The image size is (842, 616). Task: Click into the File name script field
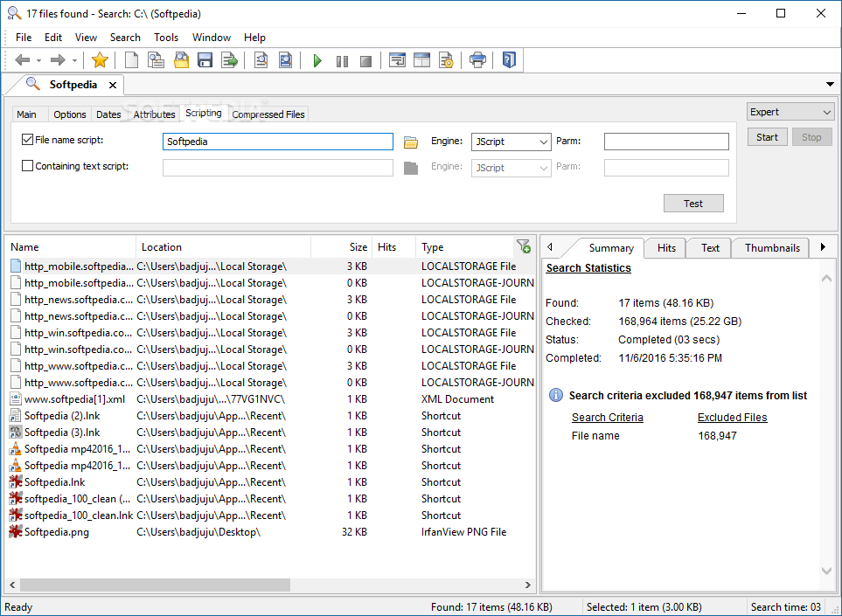278,142
